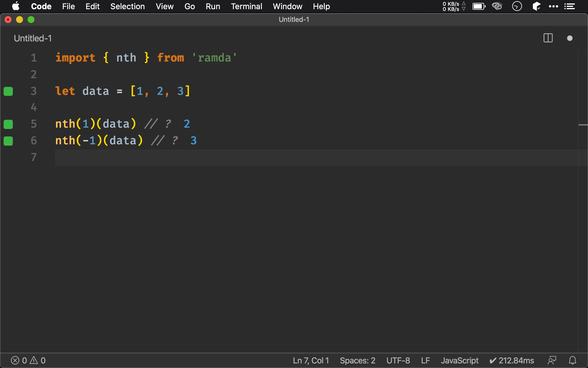Open the Help menu
The image size is (588, 368).
[321, 6]
